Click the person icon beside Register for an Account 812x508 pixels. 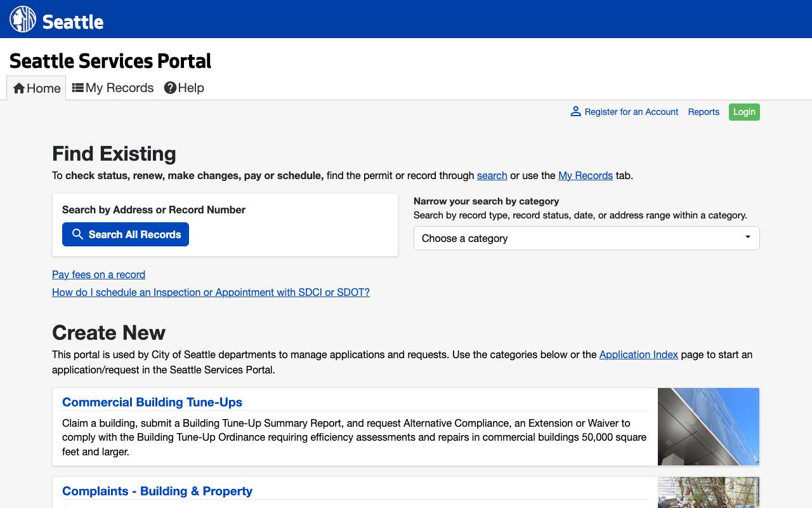click(575, 112)
